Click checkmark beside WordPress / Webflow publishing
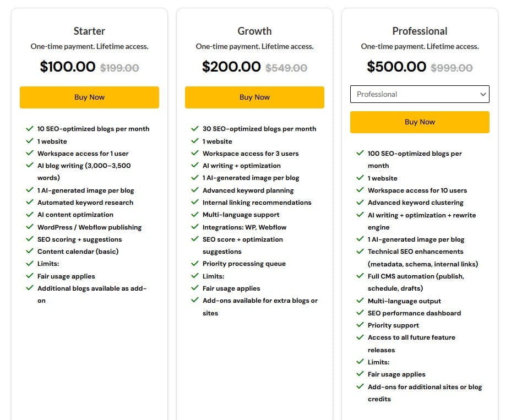Image resolution: width=511 pixels, height=420 pixels. [x=30, y=227]
